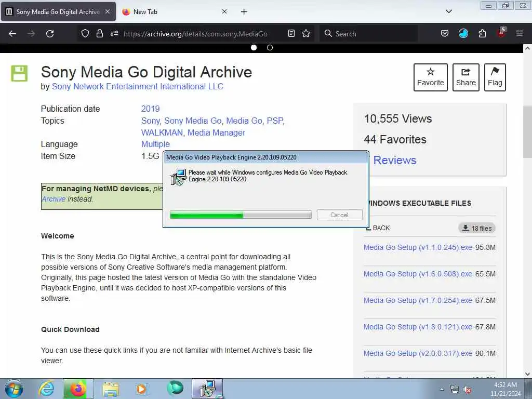
Task: Open the Multiple language link
Action: (155, 144)
